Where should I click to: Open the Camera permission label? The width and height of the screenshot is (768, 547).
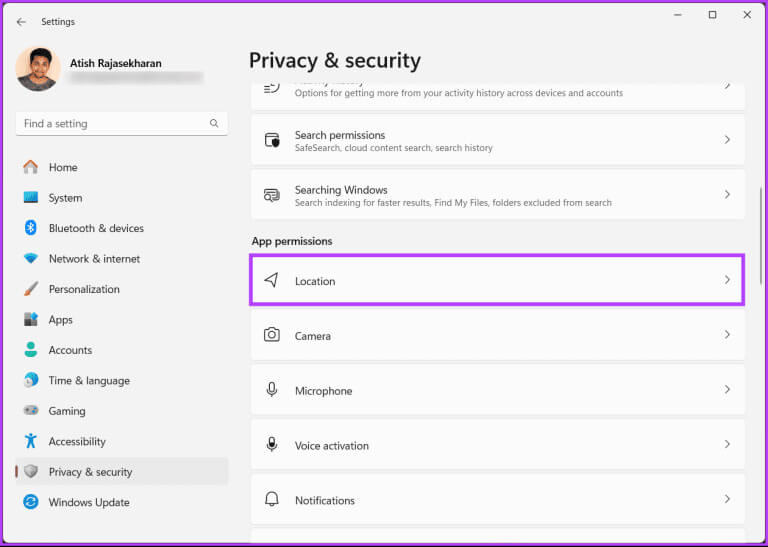click(x=313, y=336)
